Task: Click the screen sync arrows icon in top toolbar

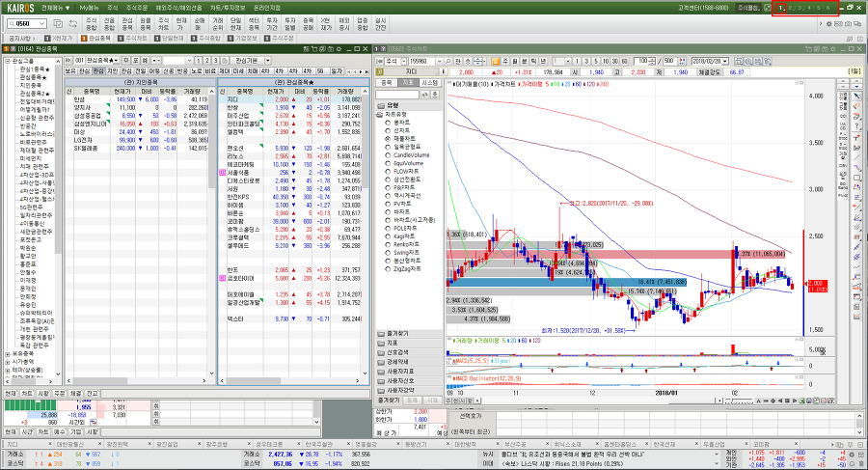Action: pyautogui.click(x=72, y=24)
